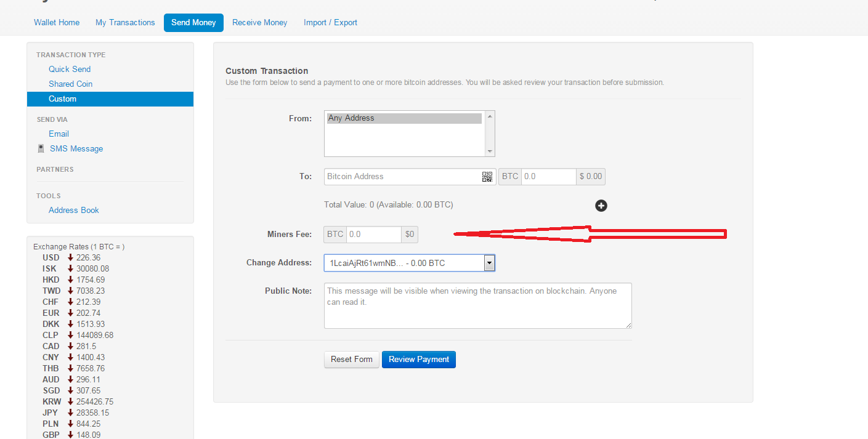Image resolution: width=868 pixels, height=439 pixels.
Task: Click the Reset Form button
Action: coord(351,360)
